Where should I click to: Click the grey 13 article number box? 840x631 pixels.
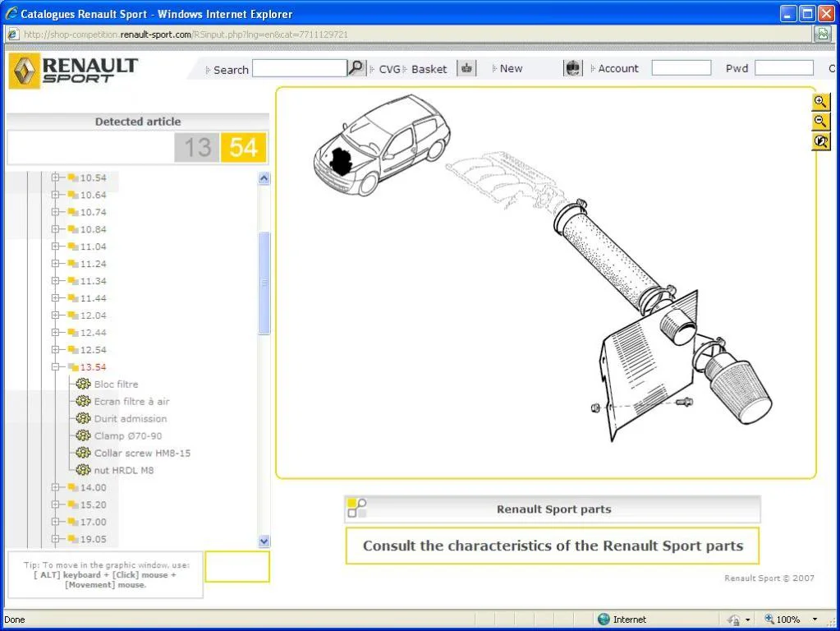197,147
